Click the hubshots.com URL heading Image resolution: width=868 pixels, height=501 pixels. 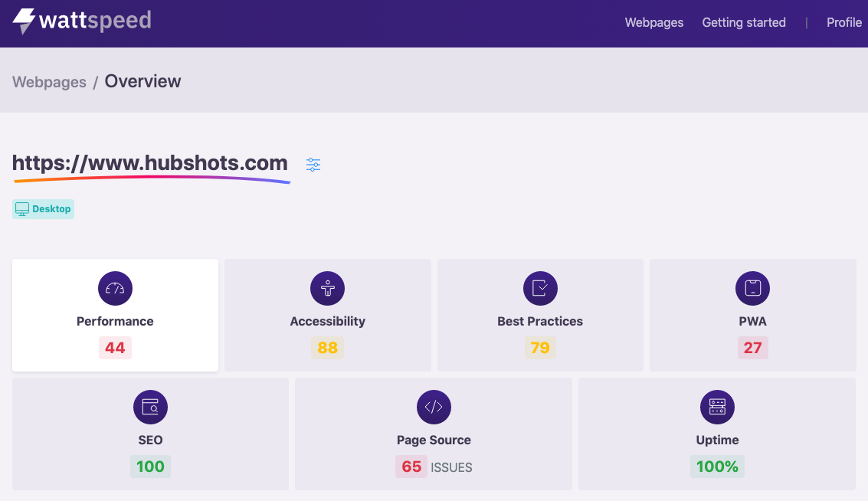pos(149,162)
